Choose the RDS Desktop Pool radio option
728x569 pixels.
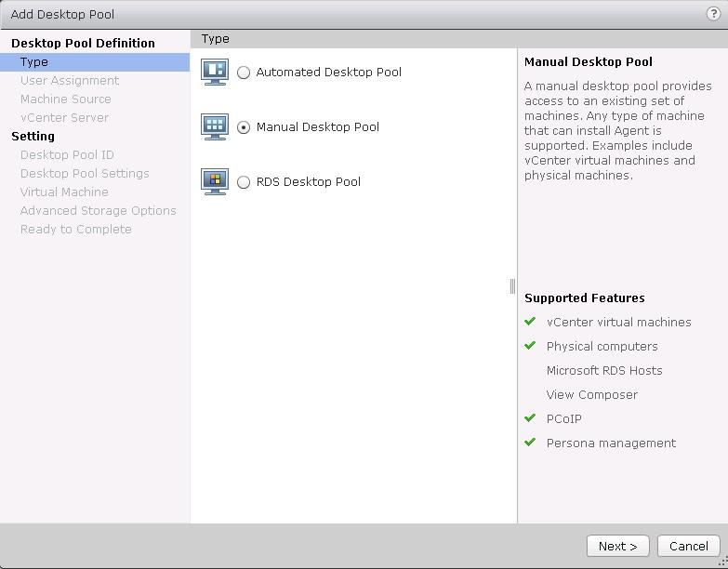click(x=244, y=182)
